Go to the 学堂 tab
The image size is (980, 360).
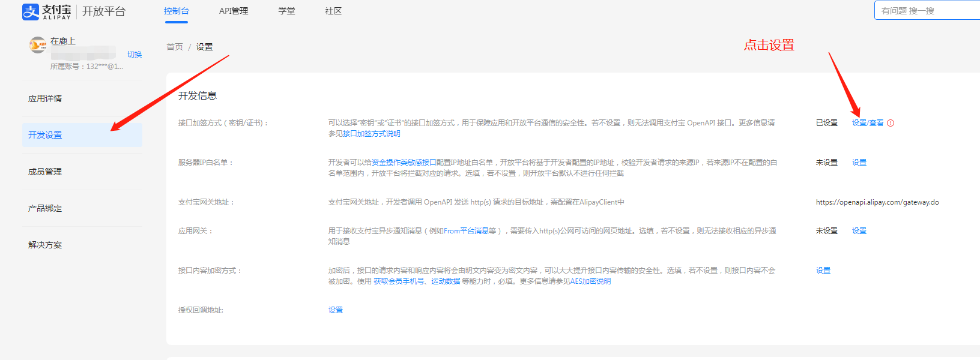[x=286, y=11]
